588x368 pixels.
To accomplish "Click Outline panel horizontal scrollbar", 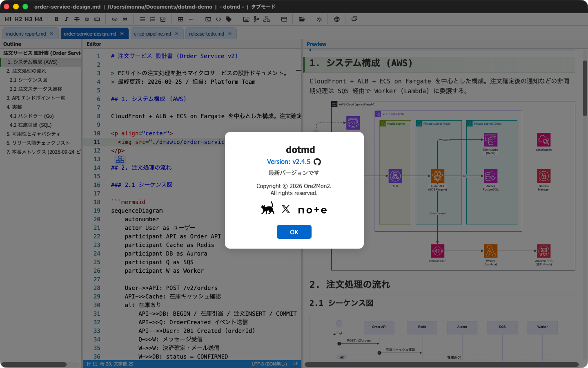I will [34, 364].
